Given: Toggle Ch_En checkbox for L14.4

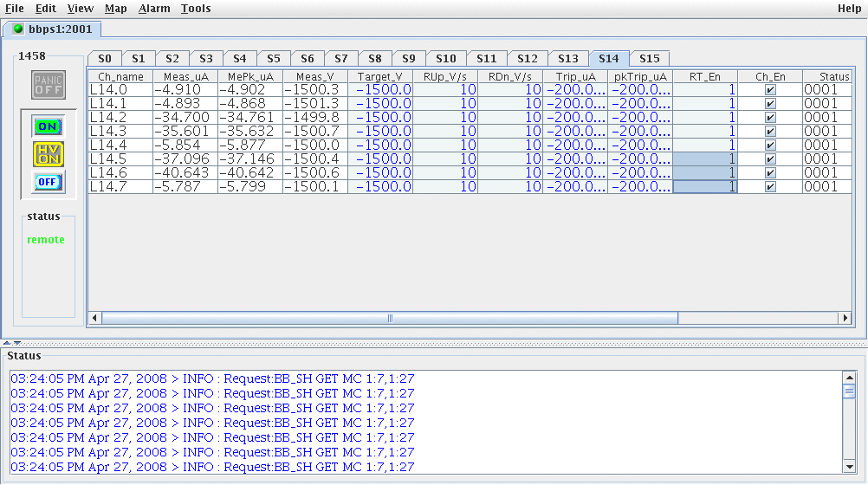Looking at the screenshot, I should (x=770, y=145).
